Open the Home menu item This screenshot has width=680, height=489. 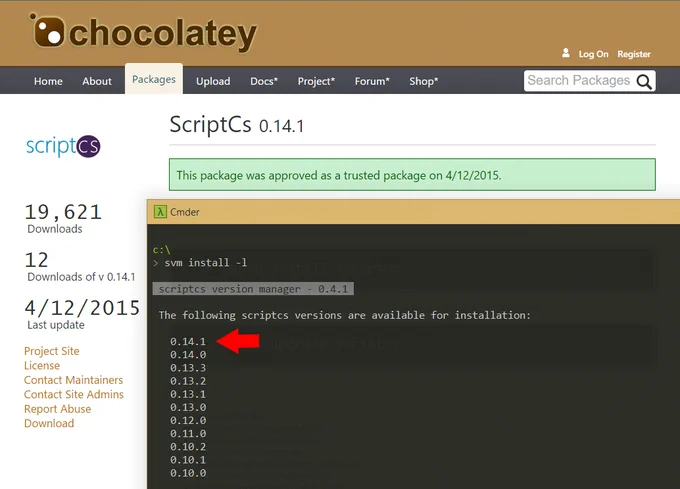(x=48, y=81)
